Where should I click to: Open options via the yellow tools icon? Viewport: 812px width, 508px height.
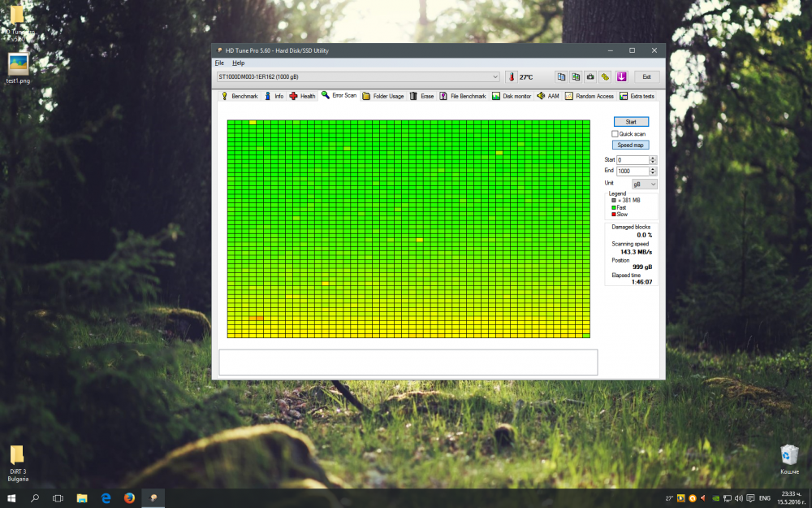(x=605, y=76)
